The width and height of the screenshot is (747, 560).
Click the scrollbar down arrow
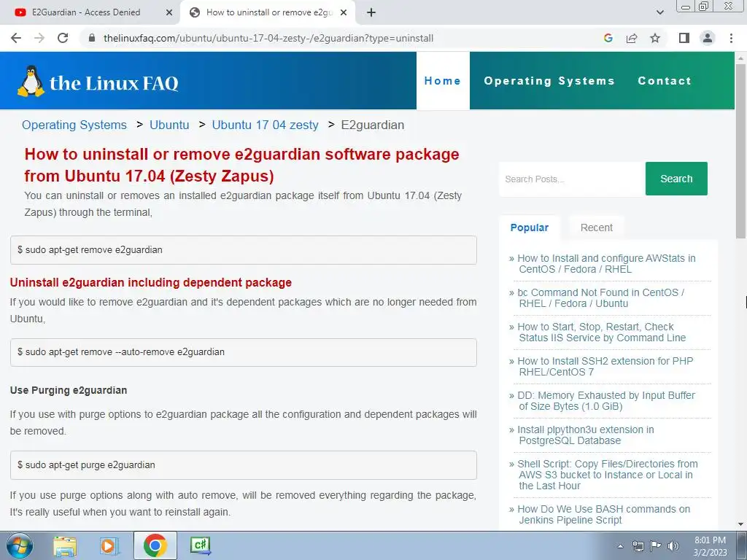click(740, 525)
